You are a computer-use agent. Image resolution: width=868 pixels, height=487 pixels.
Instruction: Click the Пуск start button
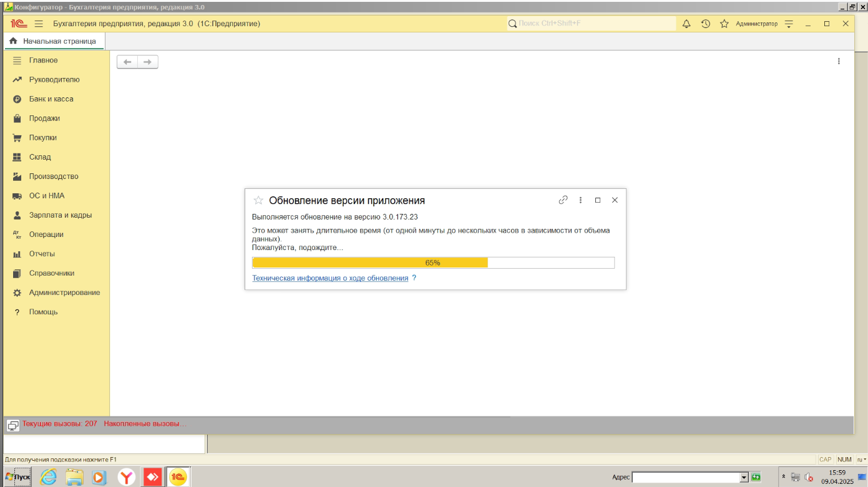[17, 477]
